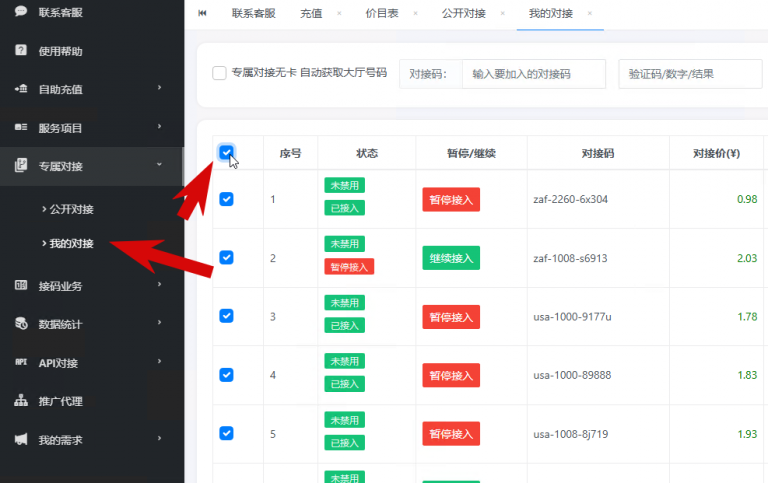The height and width of the screenshot is (483, 768).
Task: Open 使用帮助 in the sidebar menu
Action: (x=61, y=51)
